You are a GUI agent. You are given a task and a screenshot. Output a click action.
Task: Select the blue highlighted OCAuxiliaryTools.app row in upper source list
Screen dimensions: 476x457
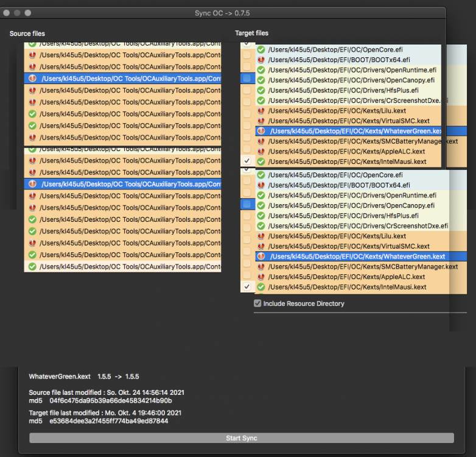122,79
